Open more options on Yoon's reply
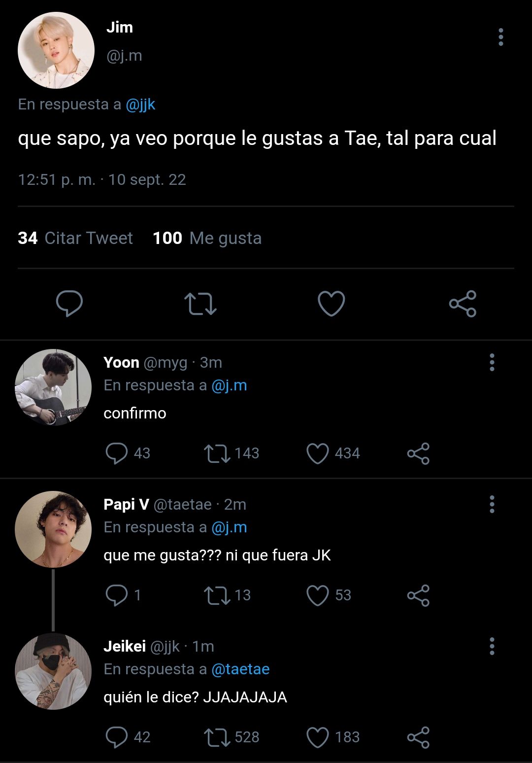 point(492,362)
